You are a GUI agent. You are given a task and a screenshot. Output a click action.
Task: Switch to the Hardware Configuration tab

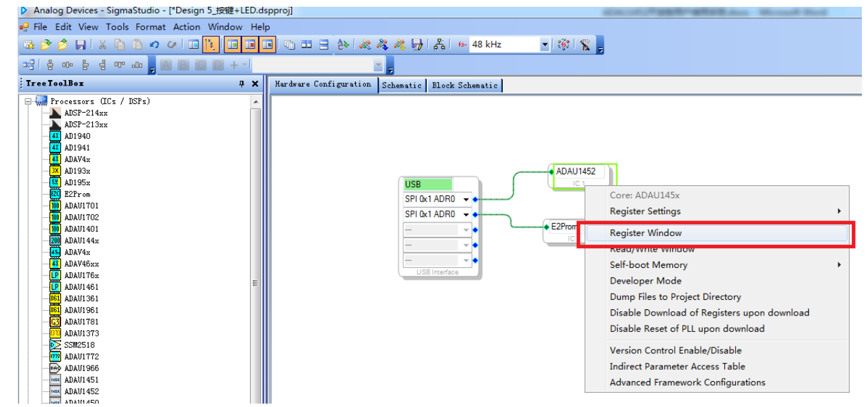click(323, 84)
